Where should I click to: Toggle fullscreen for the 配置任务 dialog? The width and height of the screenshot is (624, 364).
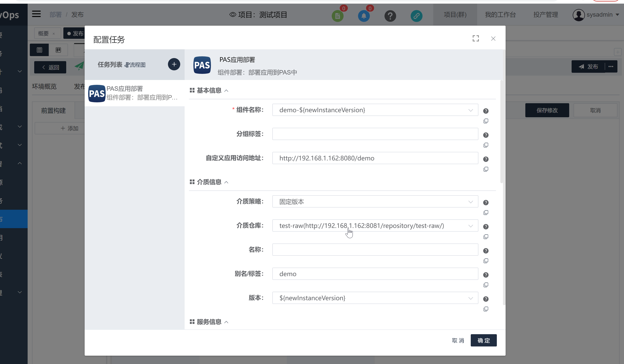(475, 38)
